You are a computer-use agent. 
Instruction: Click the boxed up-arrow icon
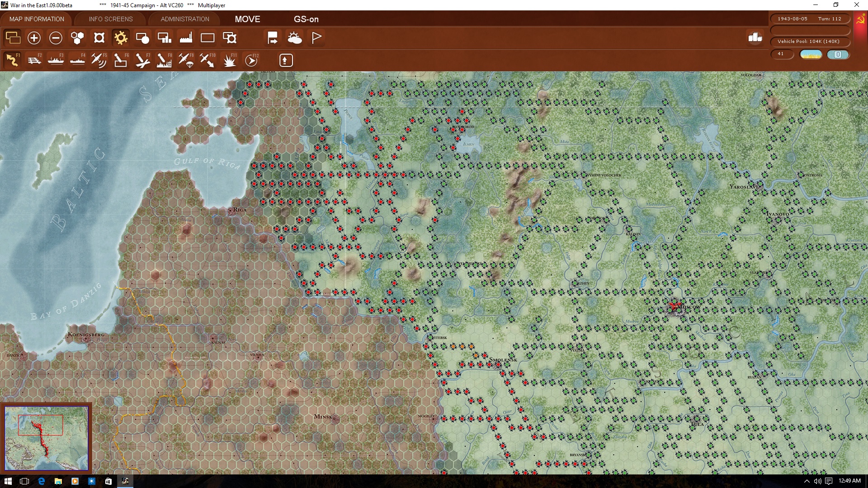click(286, 60)
